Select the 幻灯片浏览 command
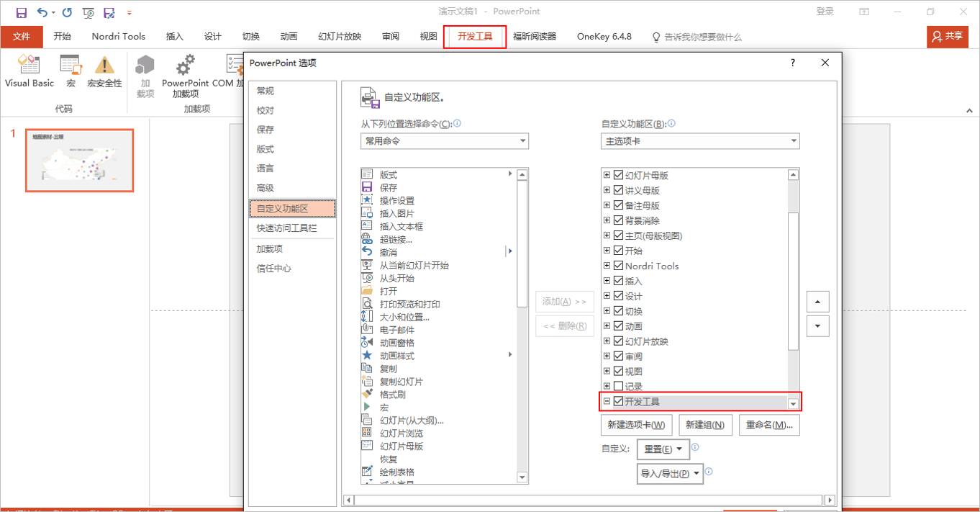This screenshot has width=980, height=512. point(401,434)
